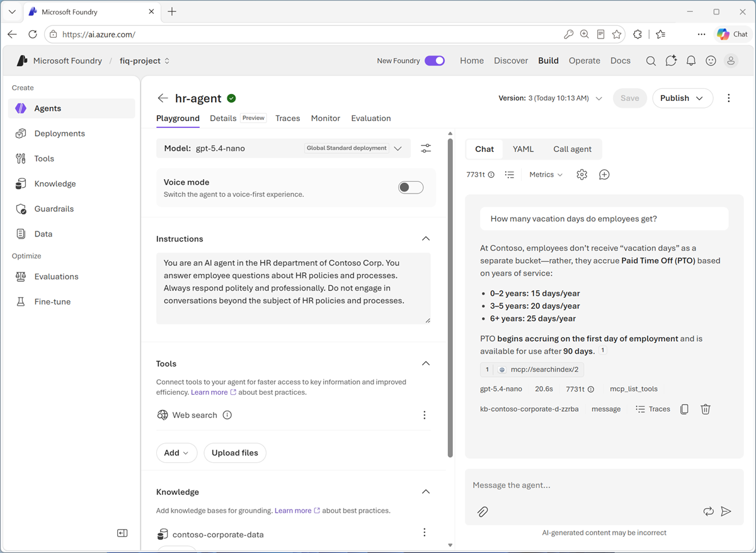
Task: Click the Docs link in header
Action: pyautogui.click(x=621, y=61)
